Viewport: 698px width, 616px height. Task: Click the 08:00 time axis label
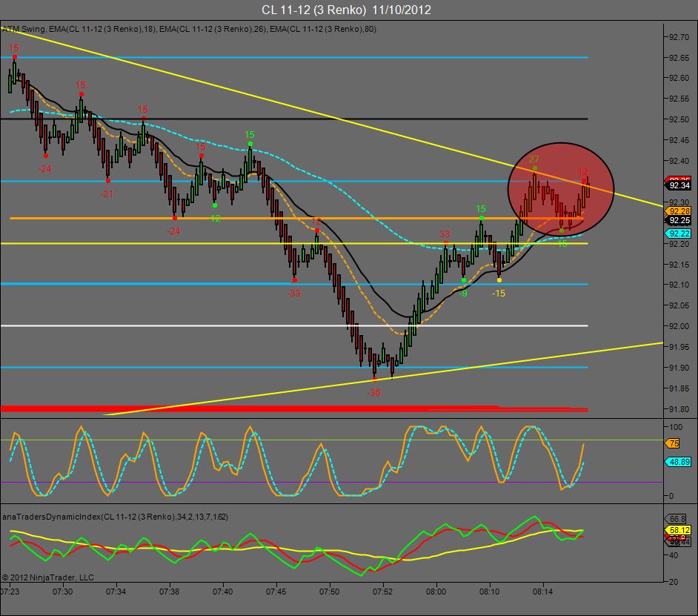pos(436,592)
